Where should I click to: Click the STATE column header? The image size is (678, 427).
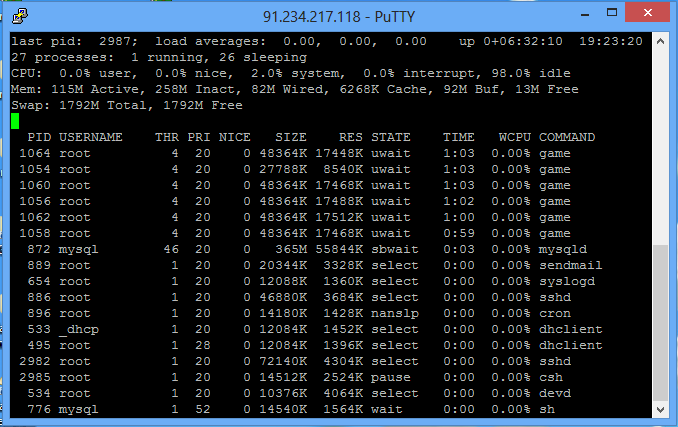(391, 137)
